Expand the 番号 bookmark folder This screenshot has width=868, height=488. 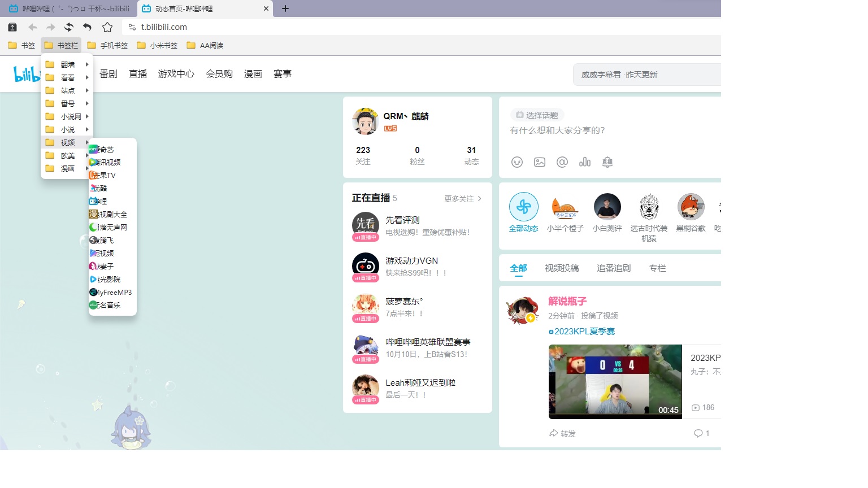pos(67,103)
